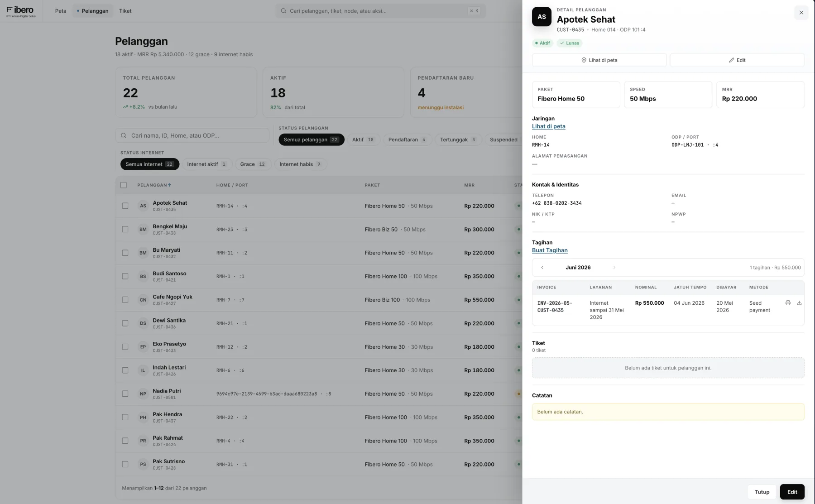Click the CN avatar for Cafe Ngopi Yuk
Viewport: 815px width, 504px height.
click(143, 300)
